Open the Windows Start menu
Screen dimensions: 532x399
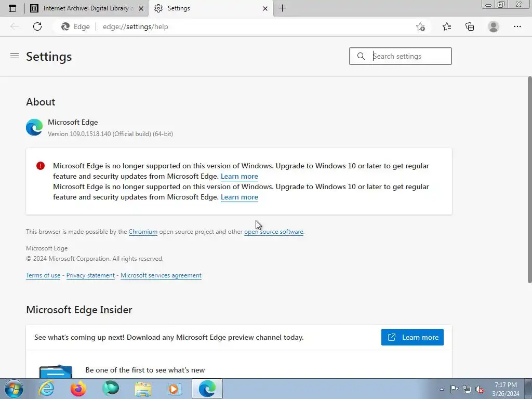14,389
